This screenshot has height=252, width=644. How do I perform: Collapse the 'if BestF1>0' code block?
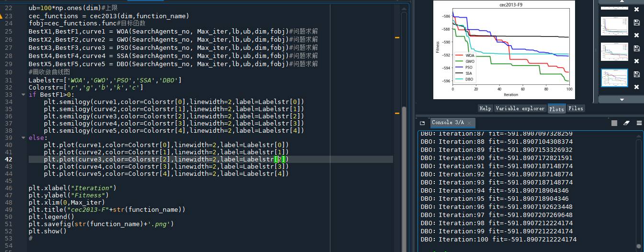pyautogui.click(x=23, y=94)
